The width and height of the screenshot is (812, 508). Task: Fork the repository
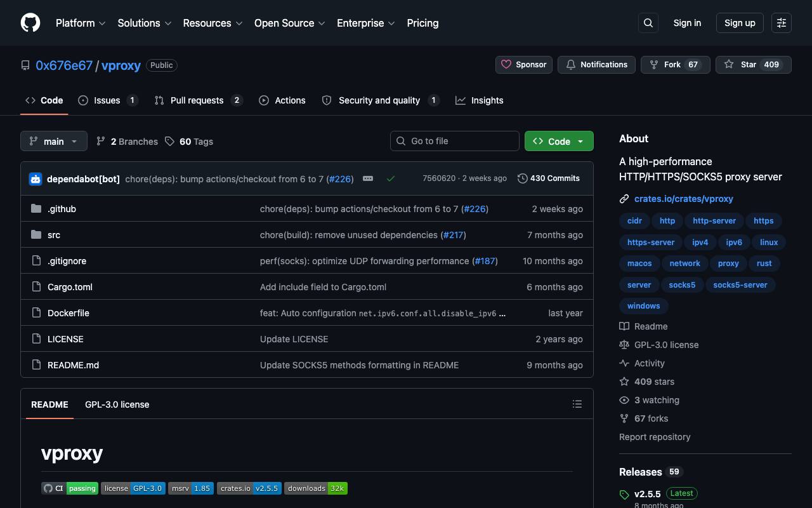[x=676, y=65]
